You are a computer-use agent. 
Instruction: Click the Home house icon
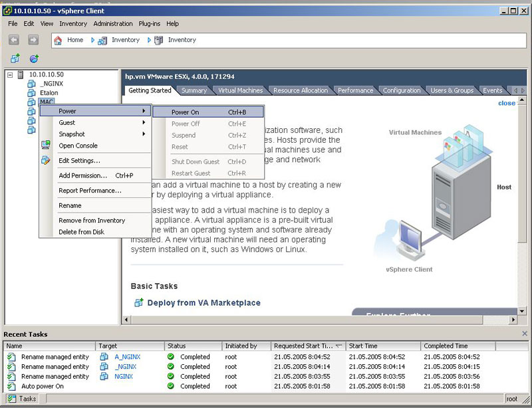[x=58, y=41]
